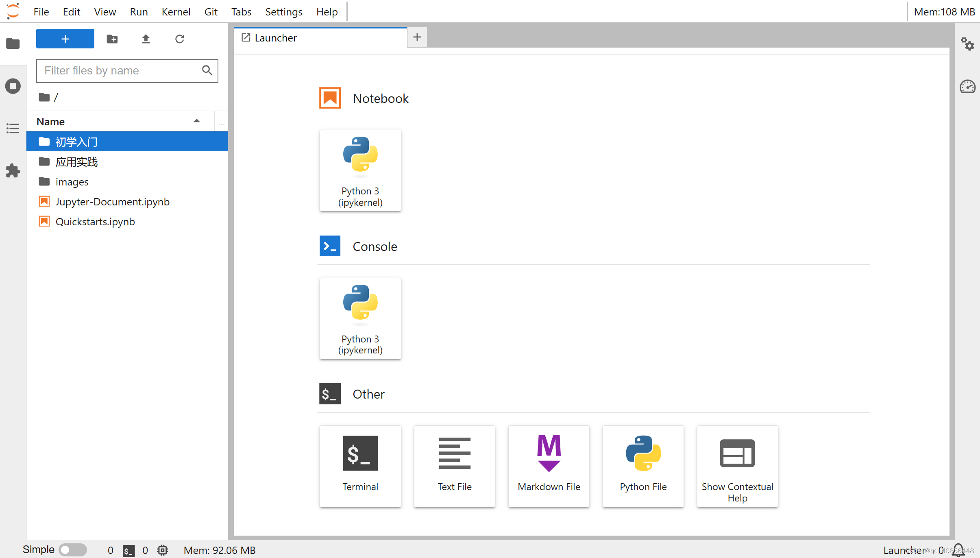Open the 应用实践 folder
Image resolution: width=980 pixels, height=558 pixels.
[x=77, y=162]
